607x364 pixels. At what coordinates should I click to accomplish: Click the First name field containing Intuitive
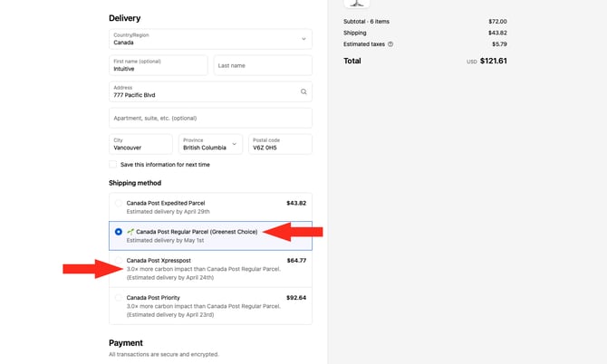[158, 65]
